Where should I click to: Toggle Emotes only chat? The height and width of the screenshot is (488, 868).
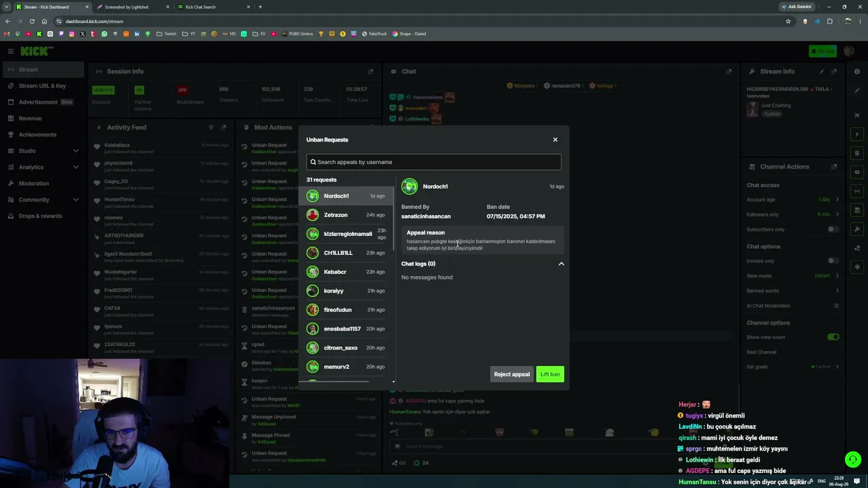click(833, 261)
